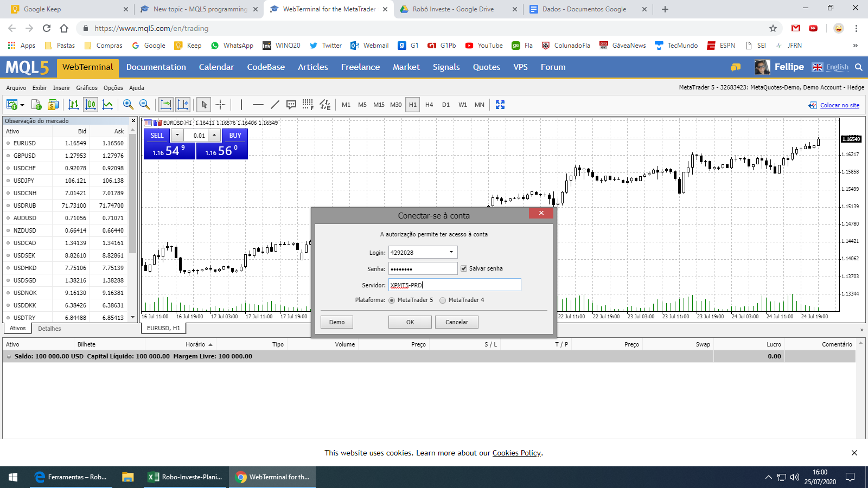Switch timeframe to W1
The image size is (868, 488).
[463, 105]
